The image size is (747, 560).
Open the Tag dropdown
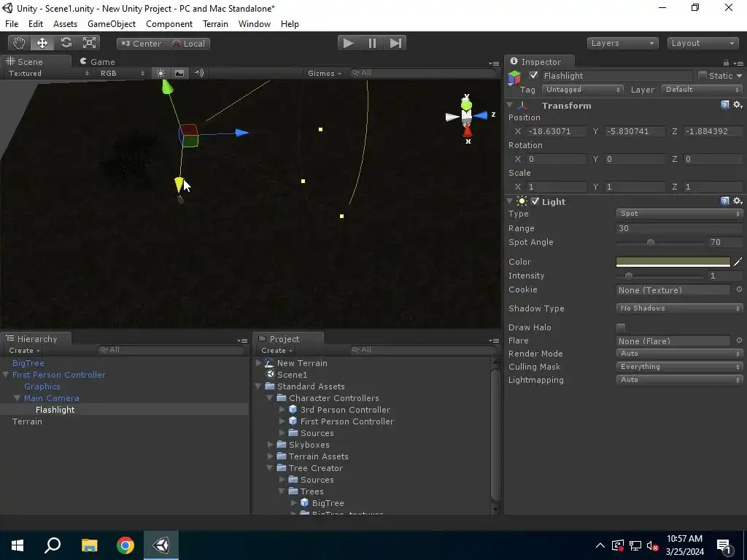pos(583,90)
